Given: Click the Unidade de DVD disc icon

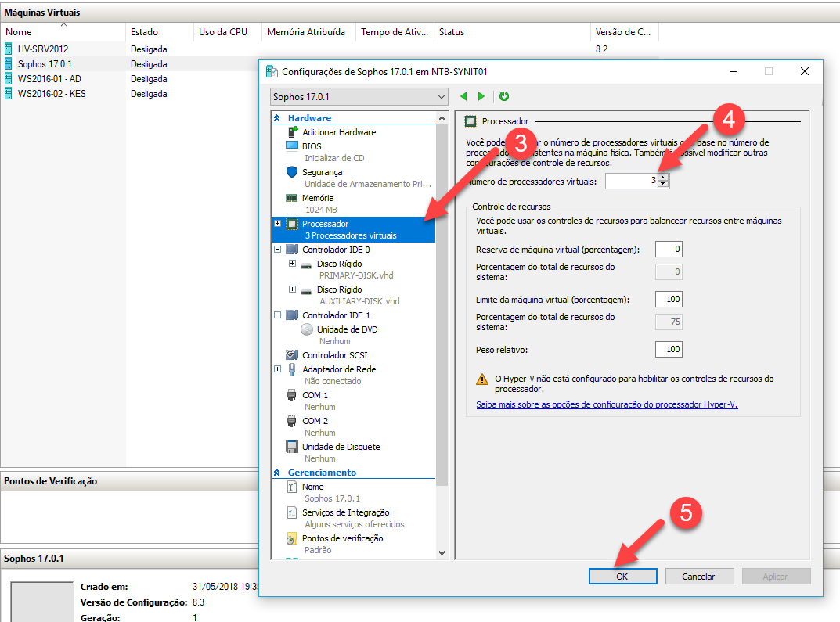Looking at the screenshot, I should tap(306, 329).
